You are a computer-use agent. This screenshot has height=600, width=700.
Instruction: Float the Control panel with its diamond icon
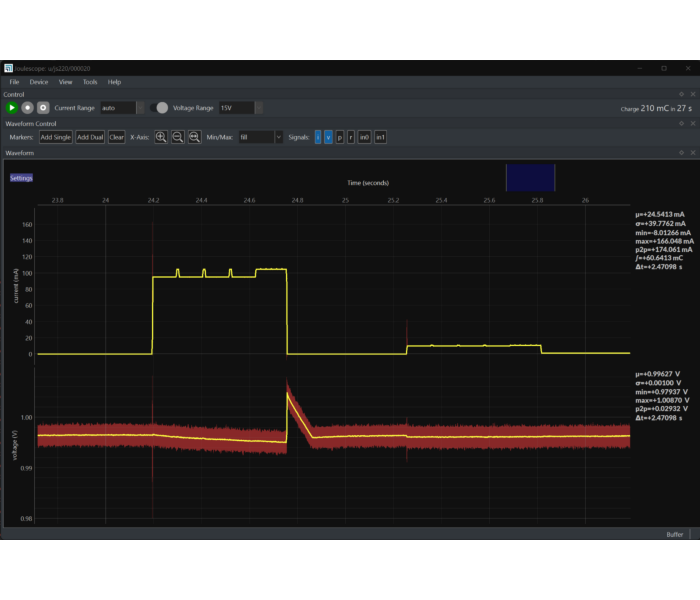(x=681, y=94)
